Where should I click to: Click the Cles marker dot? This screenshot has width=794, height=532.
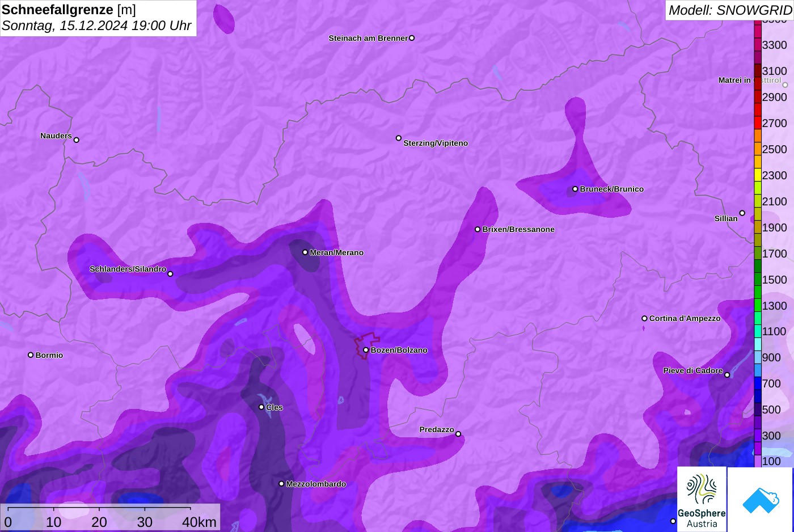tap(261, 407)
